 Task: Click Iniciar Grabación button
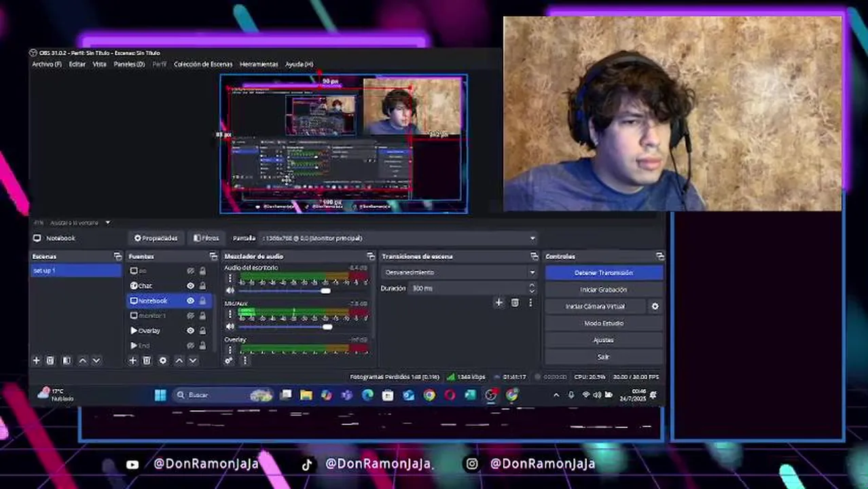pyautogui.click(x=604, y=289)
